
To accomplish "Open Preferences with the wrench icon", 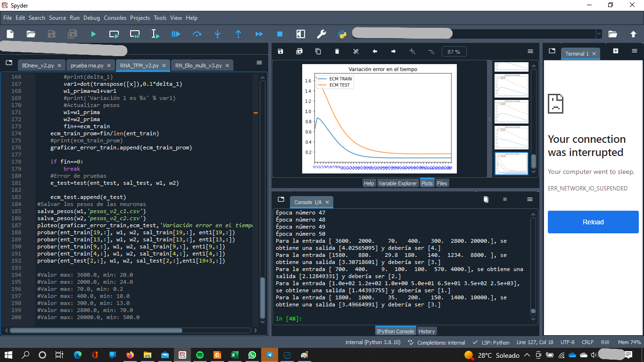I will pos(321,34).
